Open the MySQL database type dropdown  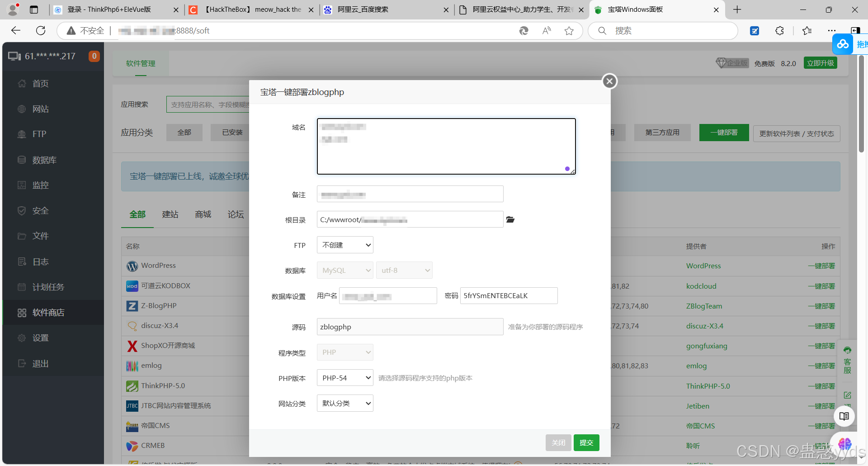[x=345, y=270]
